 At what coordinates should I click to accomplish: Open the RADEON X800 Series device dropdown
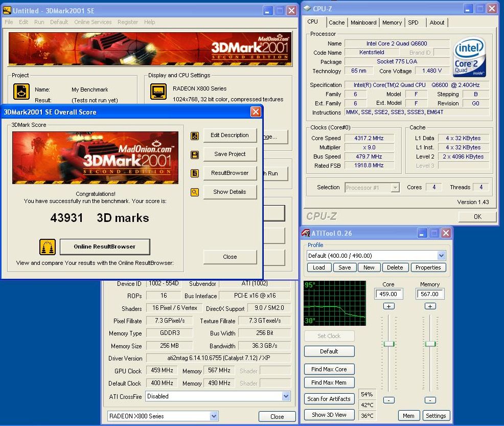point(214,416)
